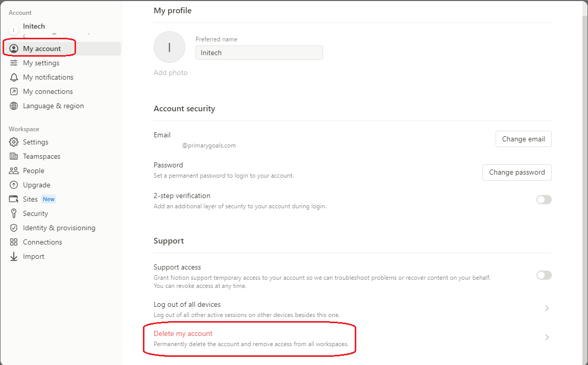The height and width of the screenshot is (365, 588).
Task: Open workspace Settings via the gear icon
Action: 14,142
